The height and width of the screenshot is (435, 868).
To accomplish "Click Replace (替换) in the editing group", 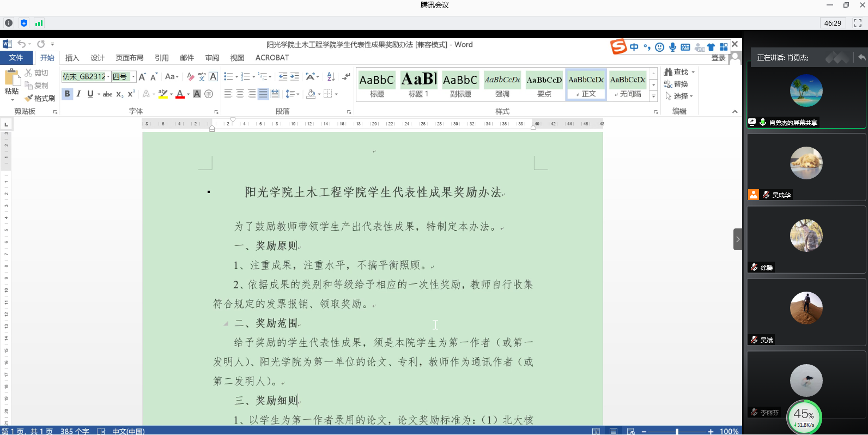I will [676, 84].
